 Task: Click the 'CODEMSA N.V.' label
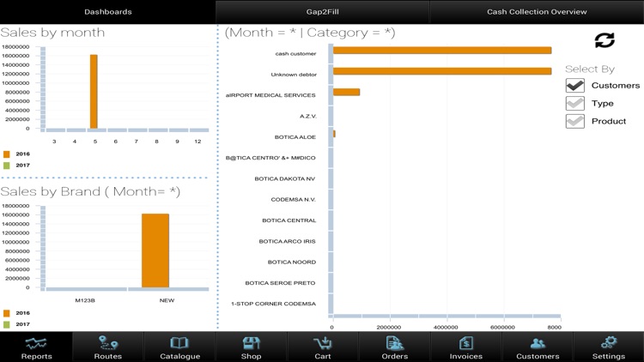point(293,200)
